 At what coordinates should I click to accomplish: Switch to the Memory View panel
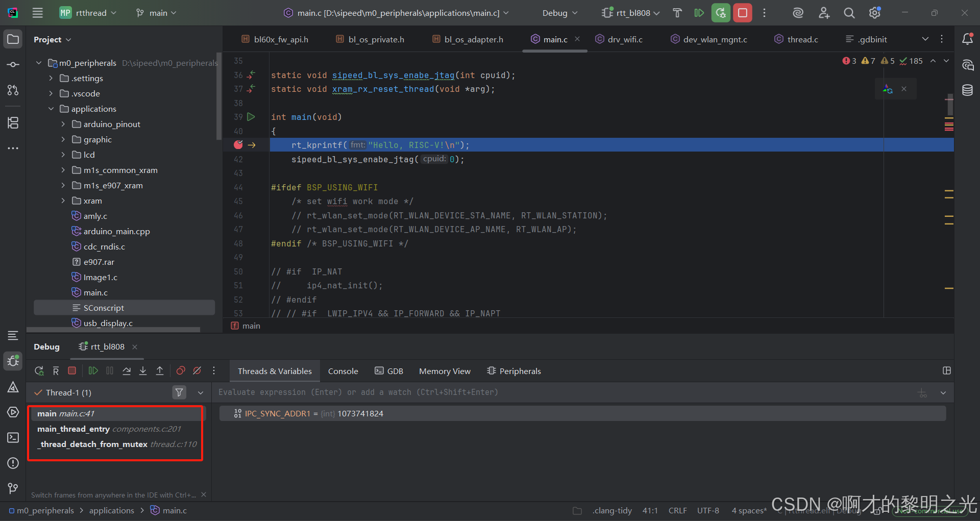[444, 371]
